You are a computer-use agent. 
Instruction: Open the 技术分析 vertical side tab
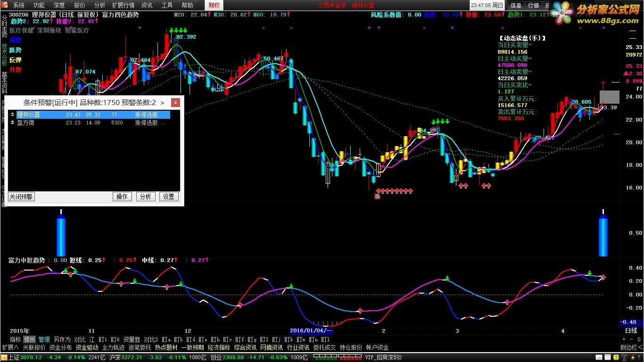click(4, 54)
